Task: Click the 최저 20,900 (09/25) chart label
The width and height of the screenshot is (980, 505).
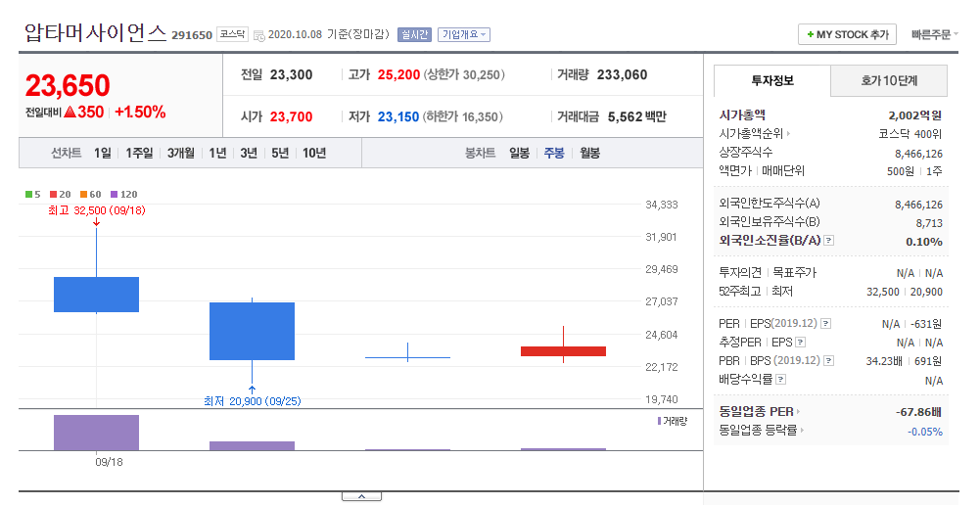Action: tap(253, 401)
